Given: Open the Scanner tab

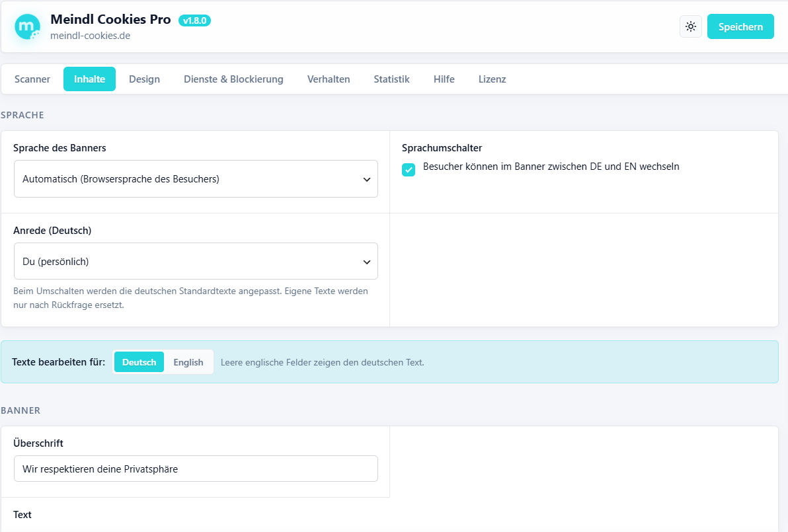Looking at the screenshot, I should coord(32,79).
